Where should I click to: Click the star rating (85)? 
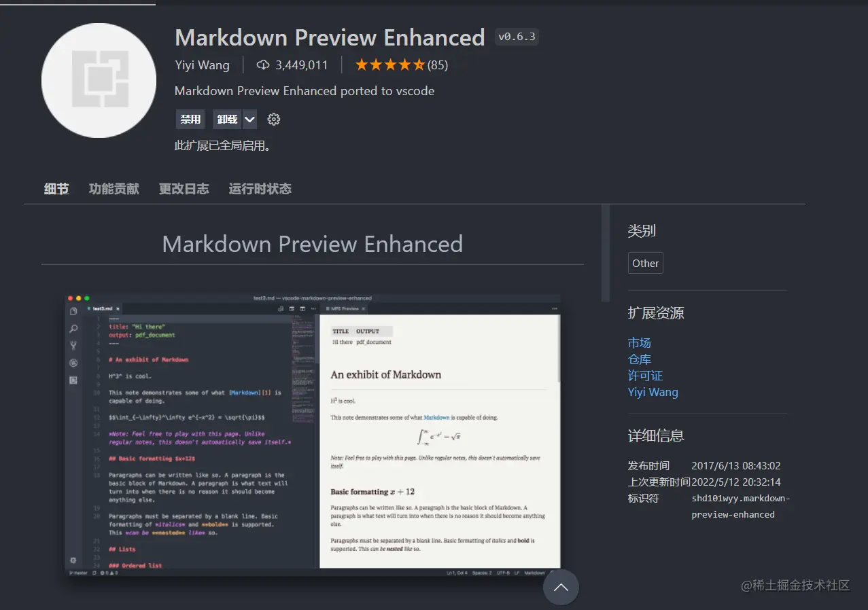click(x=401, y=65)
